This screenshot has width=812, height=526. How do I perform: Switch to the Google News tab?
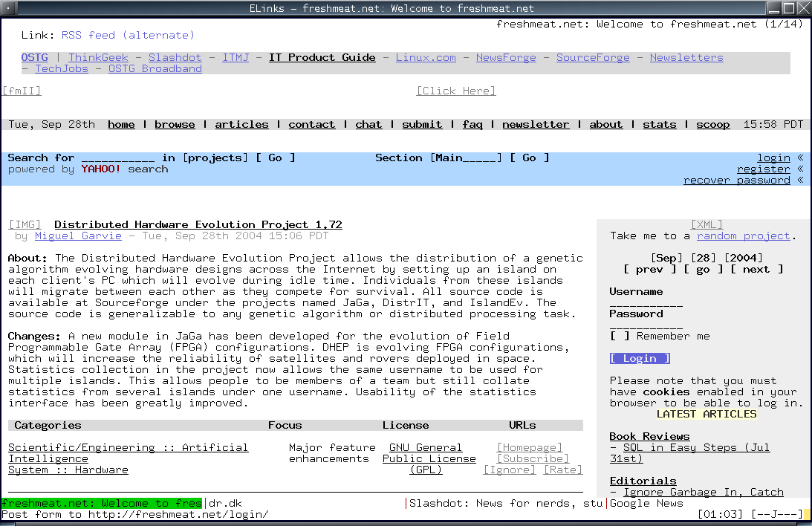[x=646, y=503]
